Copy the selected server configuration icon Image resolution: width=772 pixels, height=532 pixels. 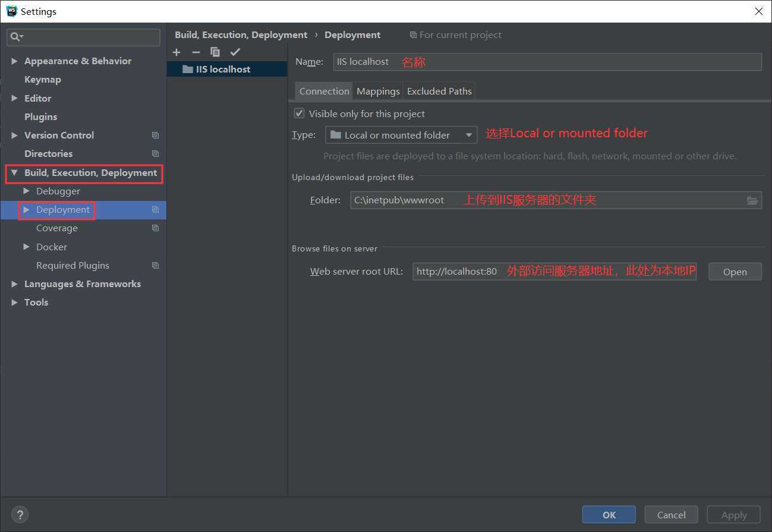[x=215, y=52]
